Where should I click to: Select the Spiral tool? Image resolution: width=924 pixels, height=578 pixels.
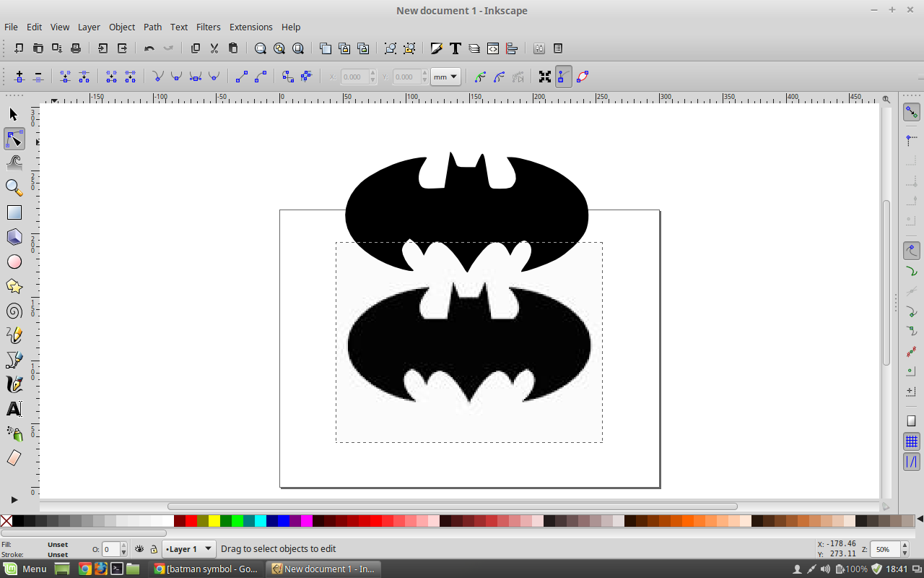(x=14, y=311)
